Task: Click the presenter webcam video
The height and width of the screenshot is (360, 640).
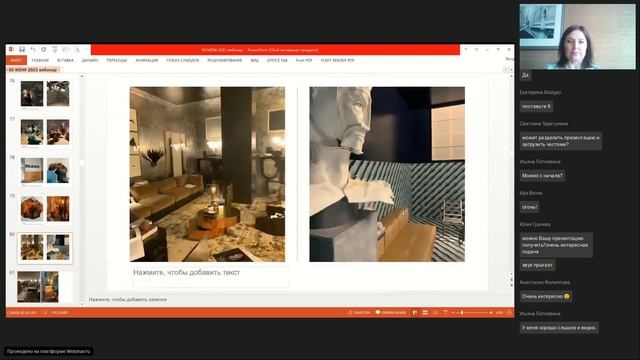Action: [577, 37]
